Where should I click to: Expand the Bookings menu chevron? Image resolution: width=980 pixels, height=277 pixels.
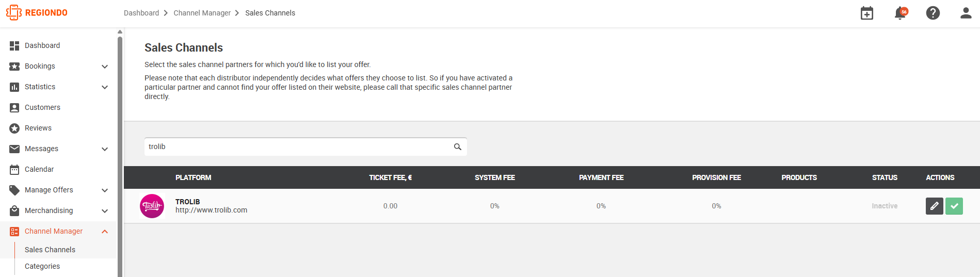click(x=105, y=67)
